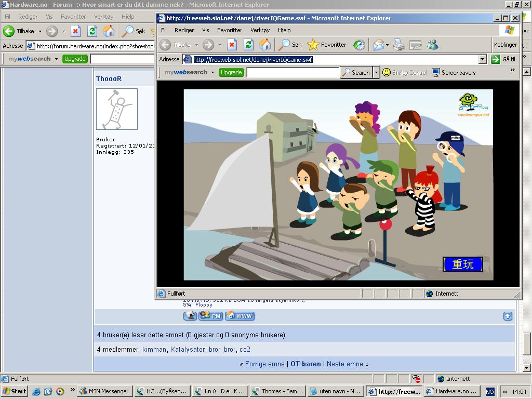Click WWW button under forum post
The height and width of the screenshot is (399, 532).
240,316
